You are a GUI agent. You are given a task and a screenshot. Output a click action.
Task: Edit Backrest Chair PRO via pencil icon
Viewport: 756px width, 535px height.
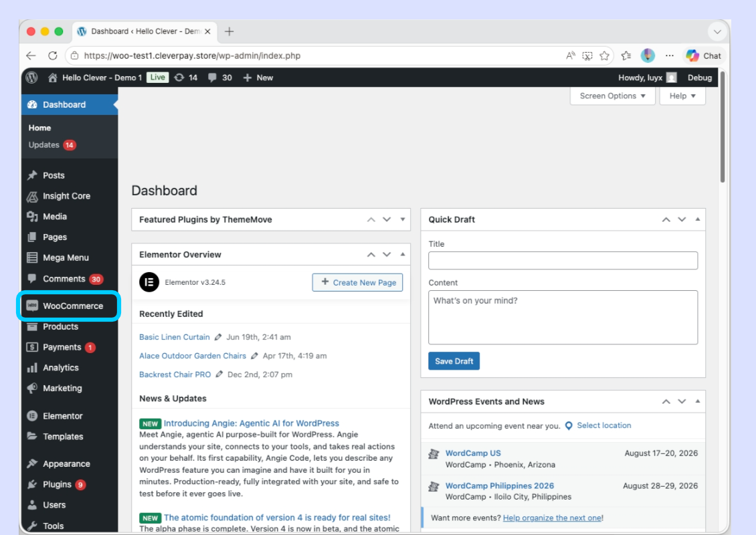point(219,374)
